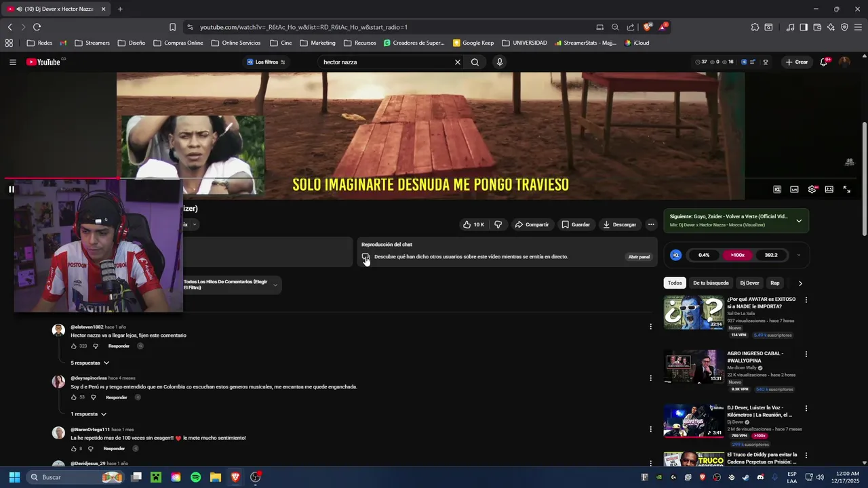Click the Brave Shields lion icon
Viewport: 868px width, 488px height.
pos(647,27)
